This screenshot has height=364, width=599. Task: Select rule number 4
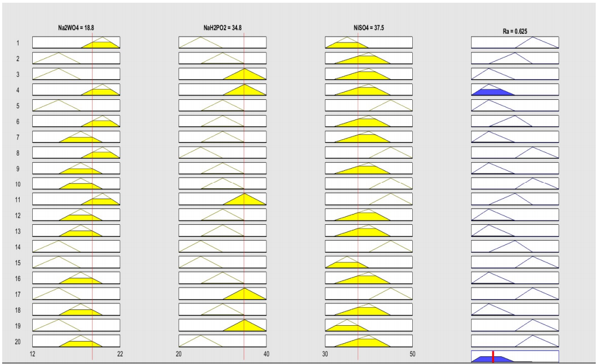point(17,90)
